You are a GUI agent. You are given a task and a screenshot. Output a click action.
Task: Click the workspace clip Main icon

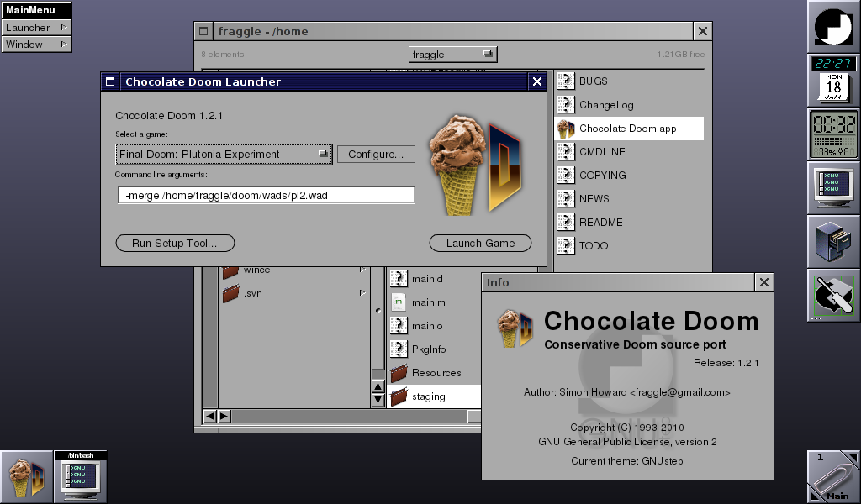(833, 477)
